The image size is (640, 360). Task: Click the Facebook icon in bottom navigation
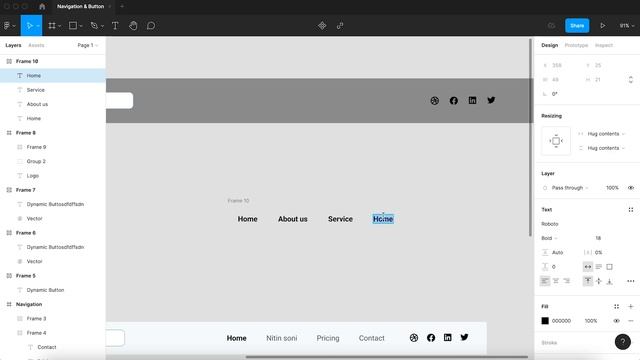pyautogui.click(x=431, y=338)
